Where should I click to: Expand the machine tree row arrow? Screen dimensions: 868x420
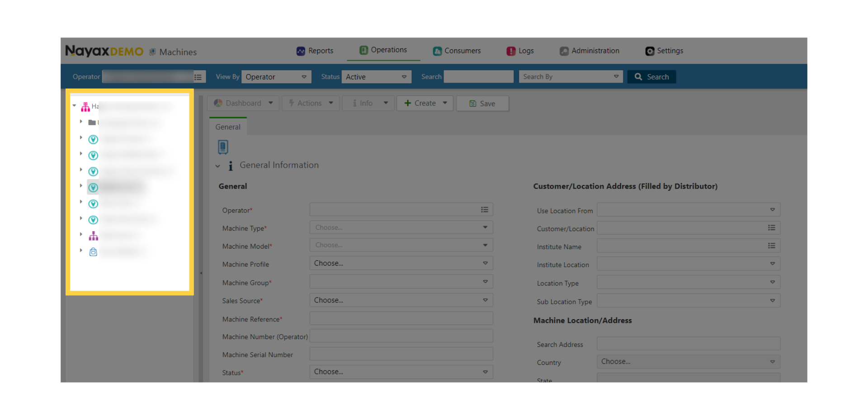point(81,250)
